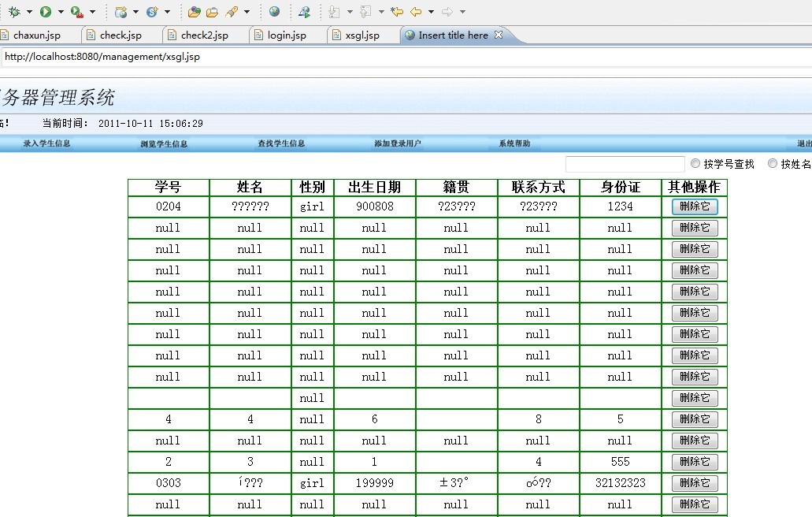Open the 录入学生信息 menu item
This screenshot has width=812, height=517.
46,143
